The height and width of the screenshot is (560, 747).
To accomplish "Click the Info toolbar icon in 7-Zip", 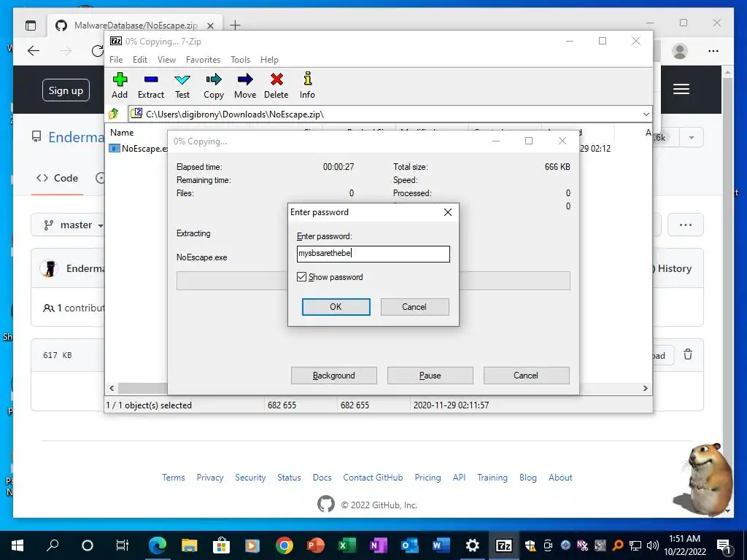I will [x=307, y=85].
